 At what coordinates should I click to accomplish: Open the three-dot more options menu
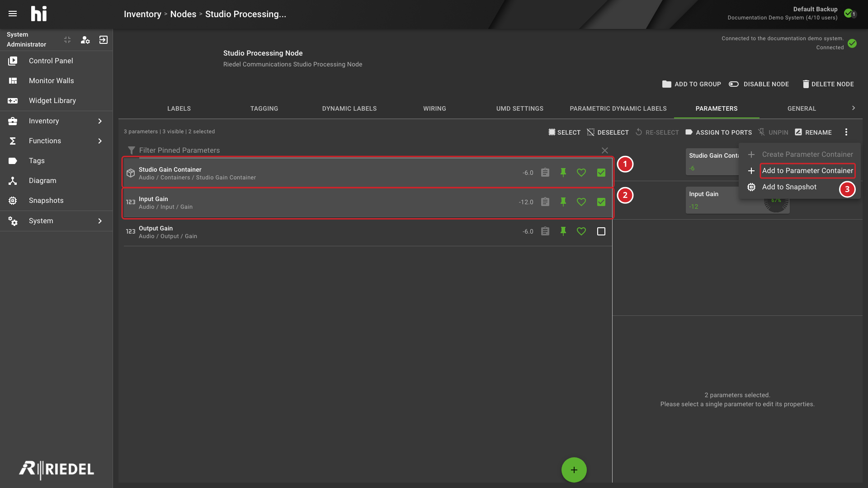tap(846, 132)
